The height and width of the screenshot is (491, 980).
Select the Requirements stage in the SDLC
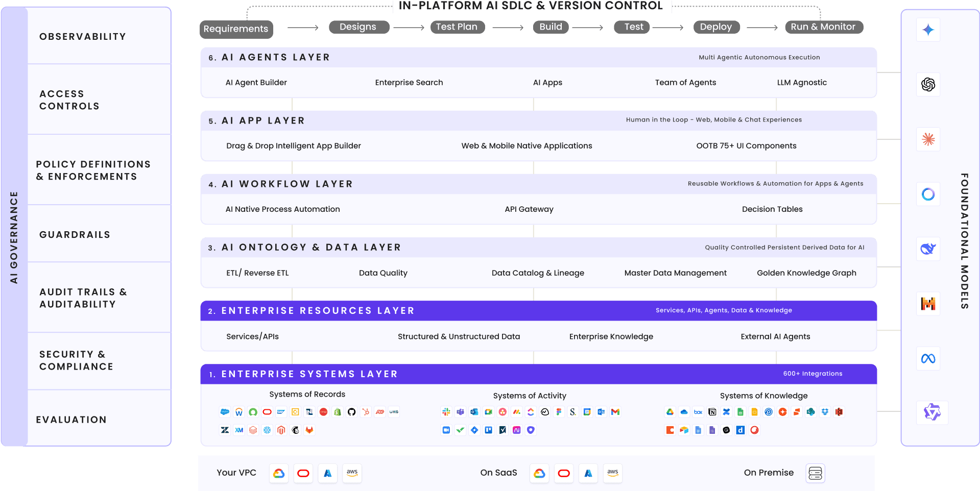(x=236, y=29)
